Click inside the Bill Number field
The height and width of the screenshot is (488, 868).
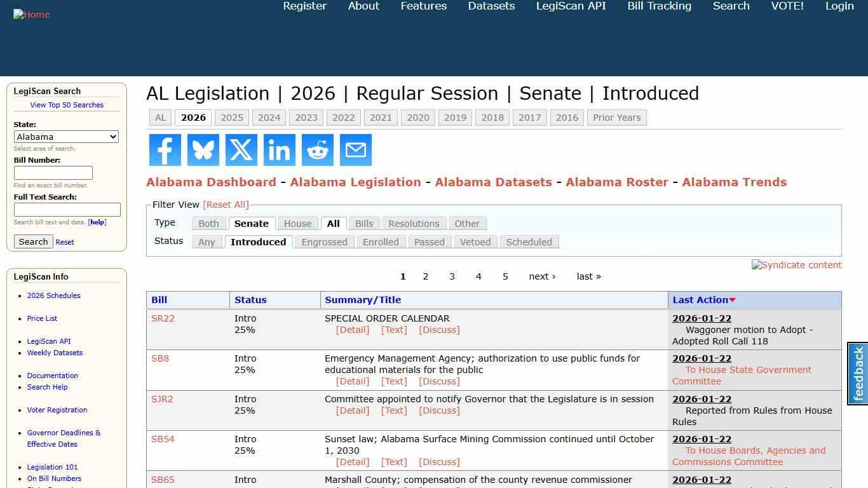tap(53, 173)
